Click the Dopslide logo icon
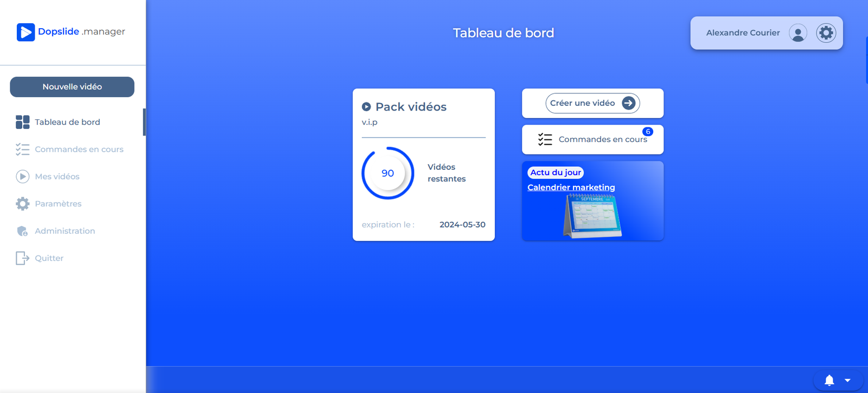 [25, 32]
